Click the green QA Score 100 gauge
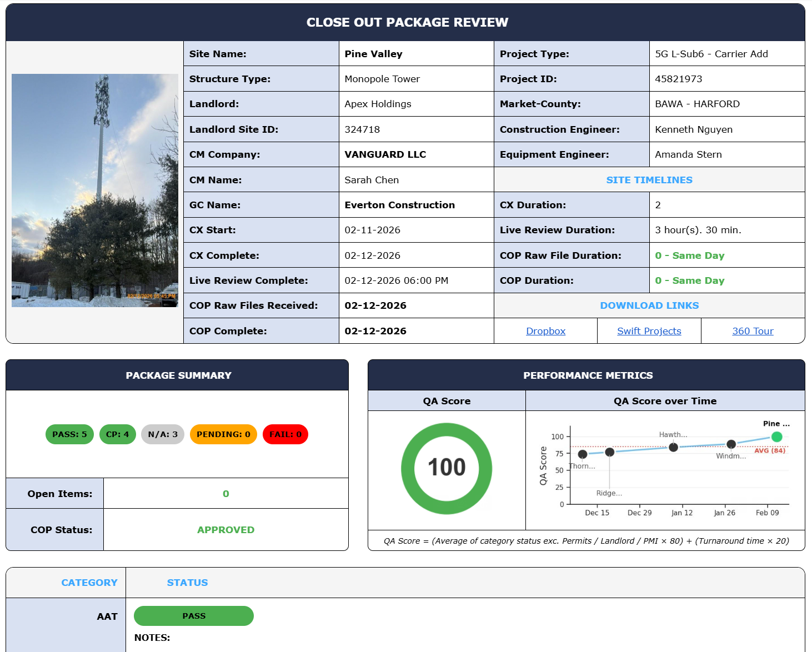The height and width of the screenshot is (652, 812). point(446,468)
